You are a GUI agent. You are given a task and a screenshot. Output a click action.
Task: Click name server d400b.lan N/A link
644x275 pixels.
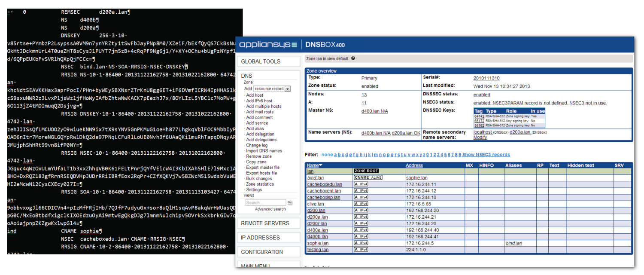pyautogui.click(x=376, y=133)
